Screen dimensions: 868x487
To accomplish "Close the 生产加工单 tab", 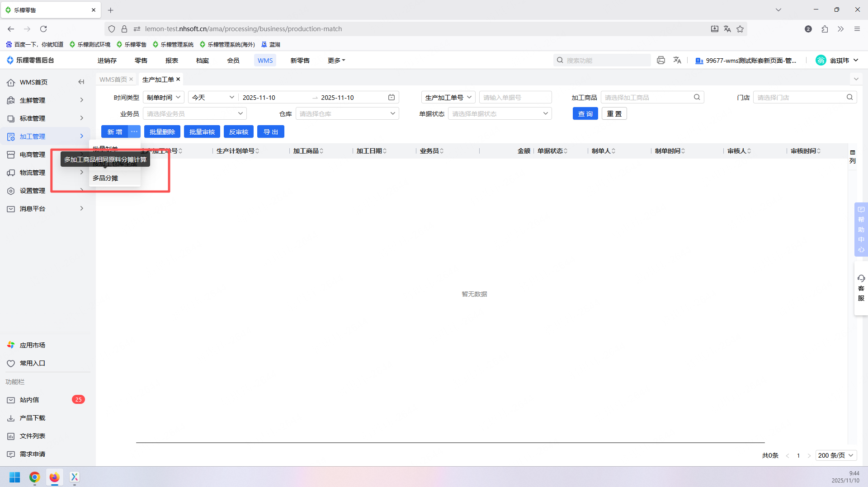I will click(178, 79).
